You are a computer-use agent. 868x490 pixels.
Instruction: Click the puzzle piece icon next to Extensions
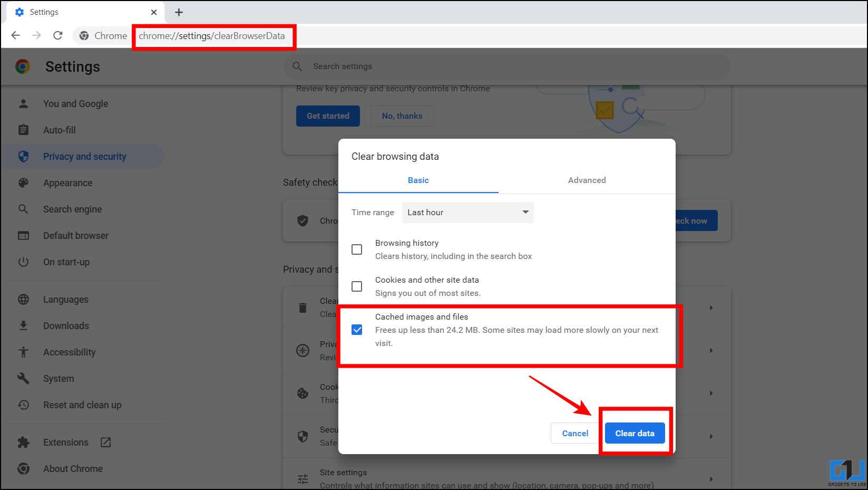tap(23, 442)
